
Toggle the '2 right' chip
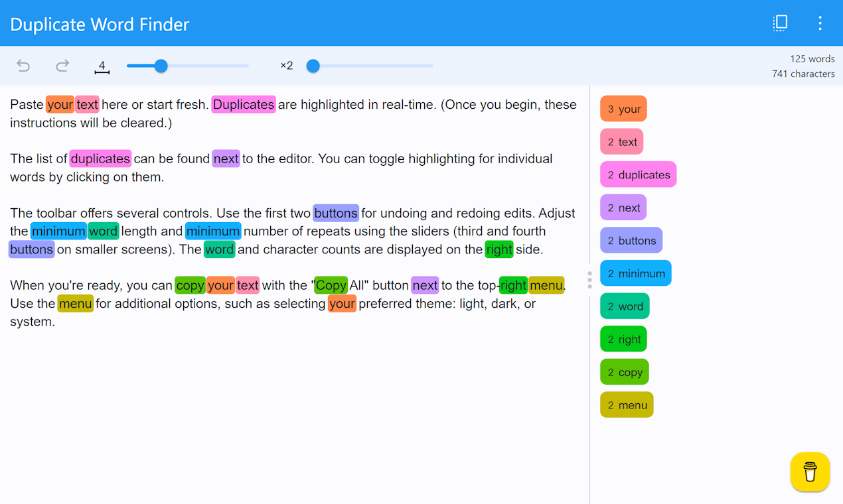coord(623,340)
